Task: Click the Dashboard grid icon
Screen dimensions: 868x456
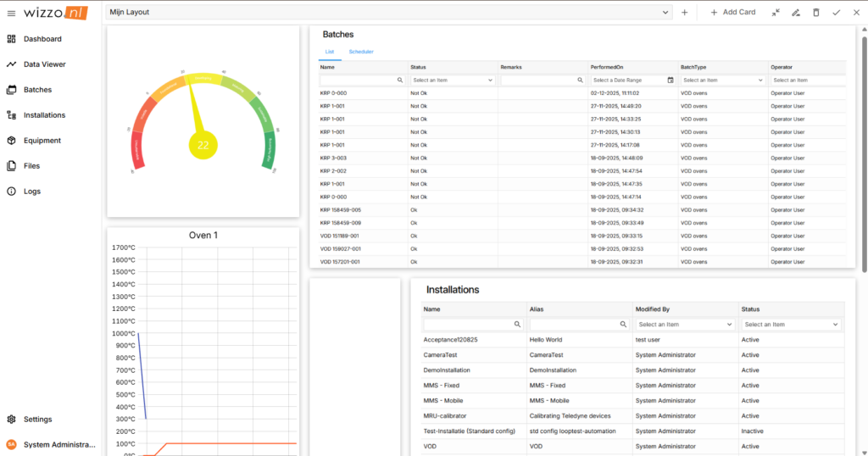Action: [x=11, y=39]
